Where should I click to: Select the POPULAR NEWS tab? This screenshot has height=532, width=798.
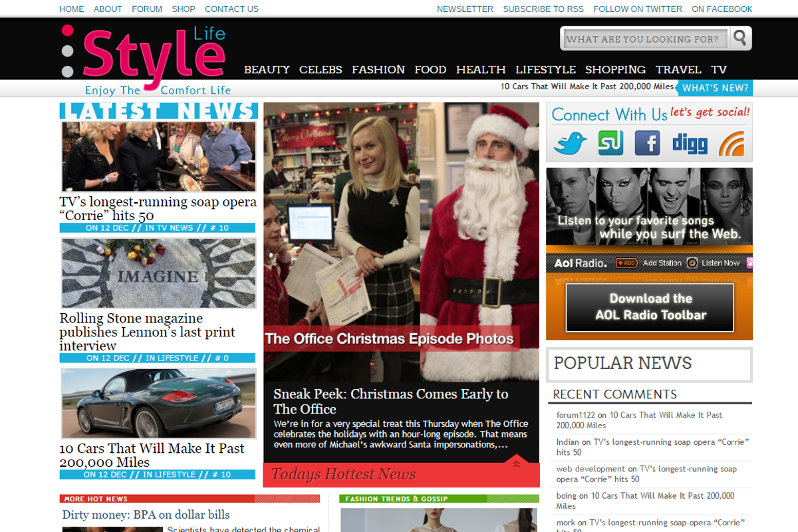coord(649,364)
